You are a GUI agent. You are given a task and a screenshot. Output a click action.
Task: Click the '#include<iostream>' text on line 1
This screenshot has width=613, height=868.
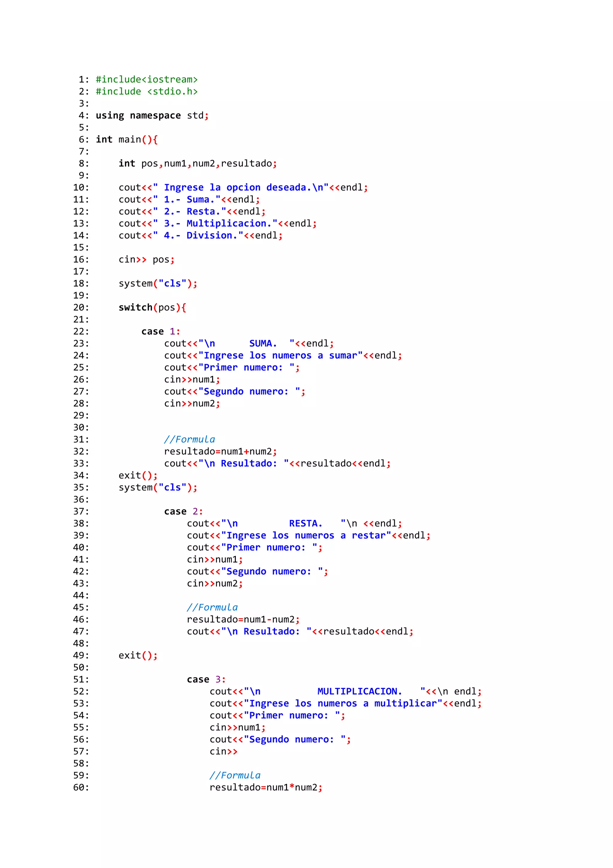(147, 79)
